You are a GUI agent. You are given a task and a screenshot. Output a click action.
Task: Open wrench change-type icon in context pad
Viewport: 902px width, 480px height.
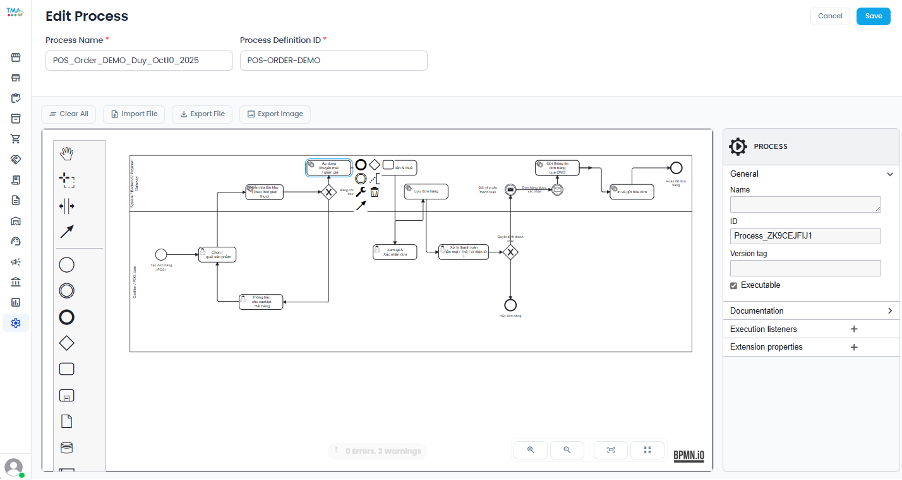(360, 192)
